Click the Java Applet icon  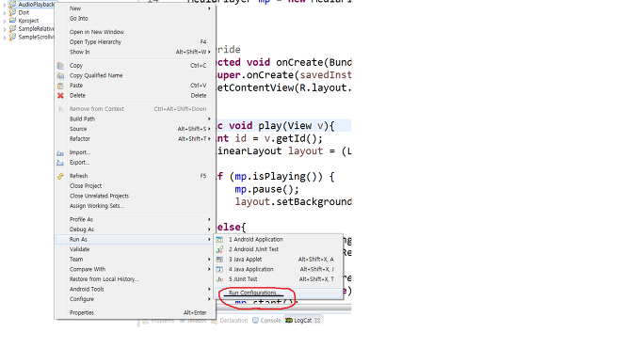pos(219,260)
